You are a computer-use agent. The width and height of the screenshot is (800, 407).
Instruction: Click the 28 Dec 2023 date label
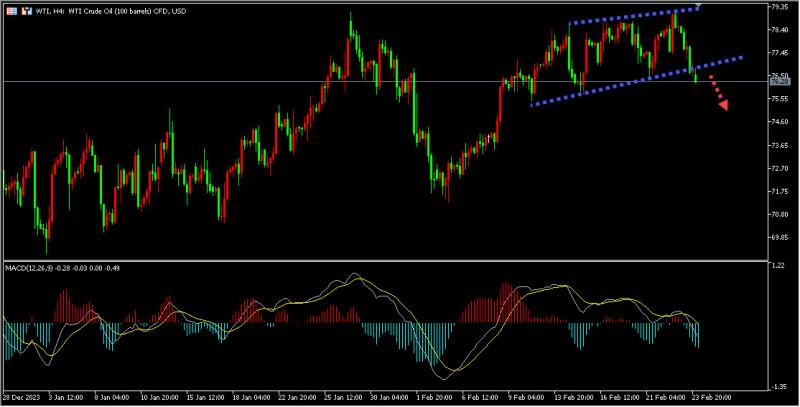tap(20, 396)
